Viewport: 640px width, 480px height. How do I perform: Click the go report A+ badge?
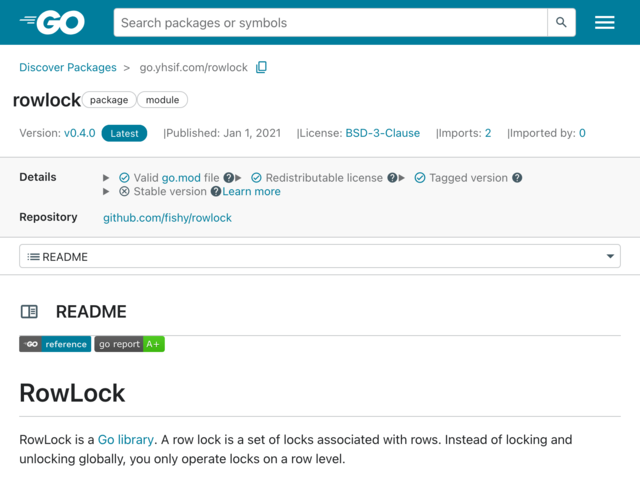click(x=129, y=344)
